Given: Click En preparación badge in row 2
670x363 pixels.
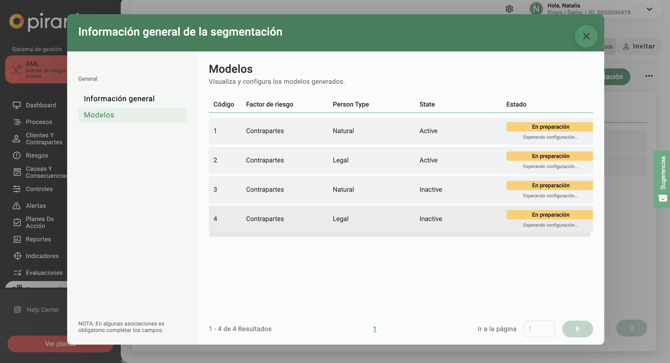Looking at the screenshot, I should pyautogui.click(x=550, y=156).
